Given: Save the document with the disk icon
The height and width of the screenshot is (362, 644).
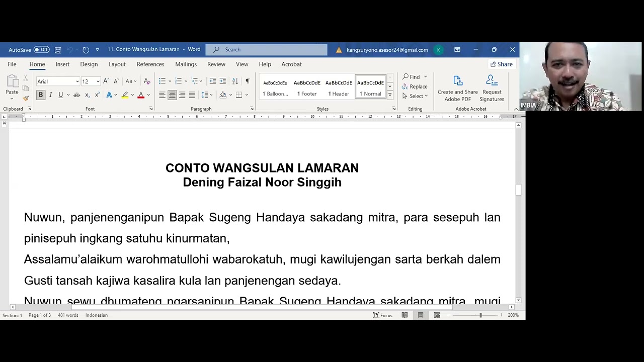Looking at the screenshot, I should pos(58,50).
